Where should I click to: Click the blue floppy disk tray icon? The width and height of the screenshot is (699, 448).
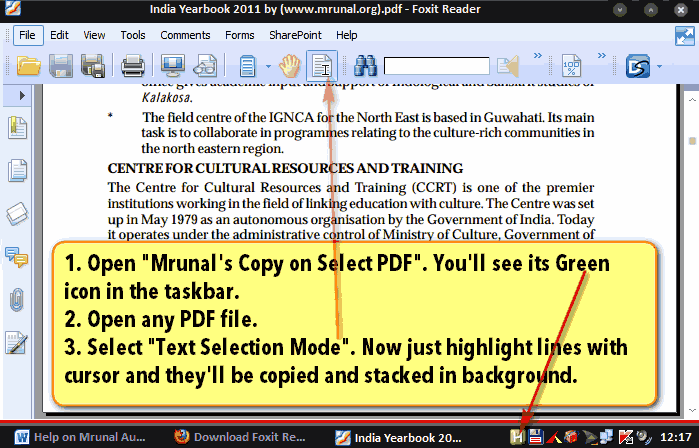(x=535, y=437)
